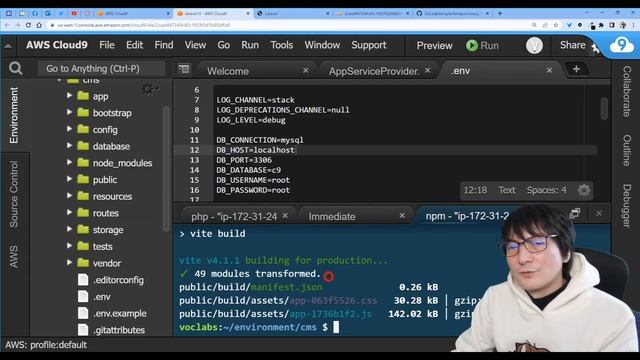Collapse the menu bar arrow
This screenshot has width=640, height=360.
click(x=8, y=45)
